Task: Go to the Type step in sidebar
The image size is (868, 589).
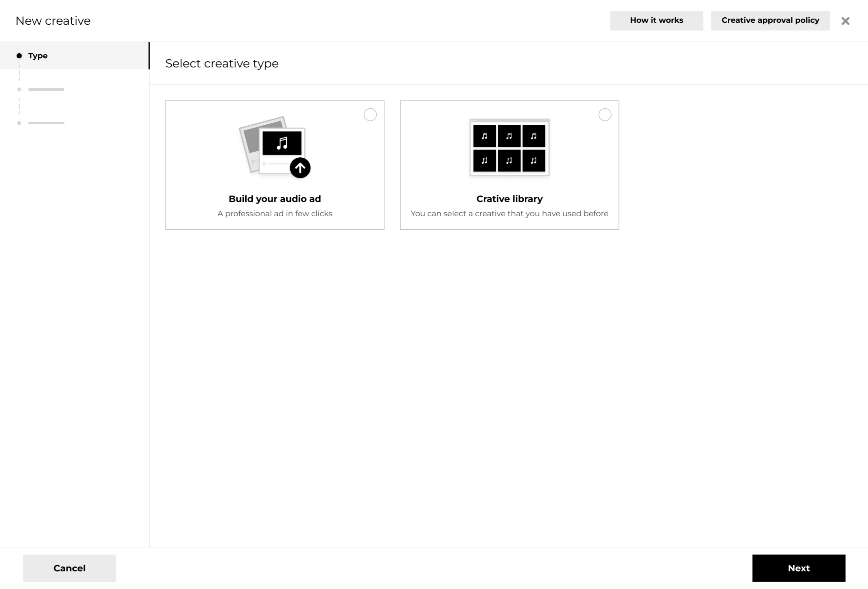Action: coord(74,56)
